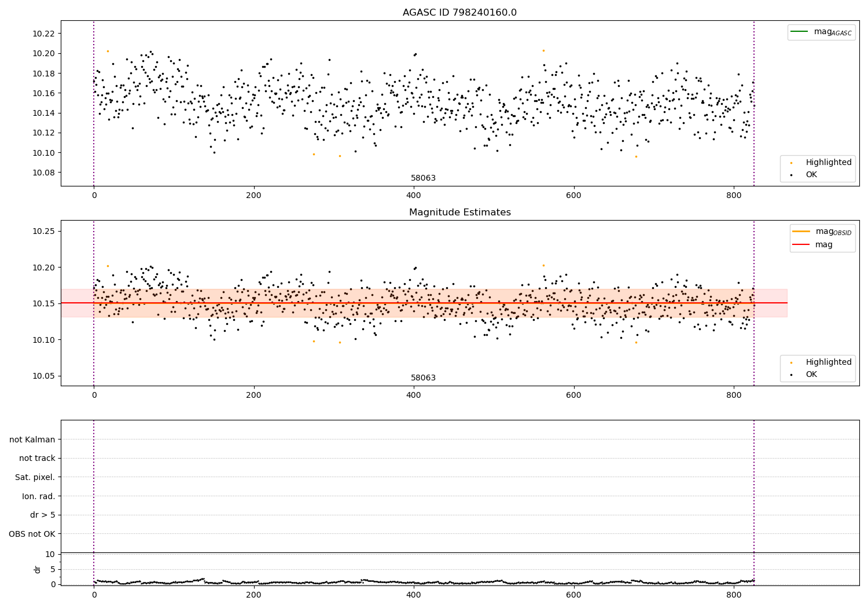Select Highlighted label in Magnitude Estimates legend
The height and width of the screenshot is (608, 868).
829,362
